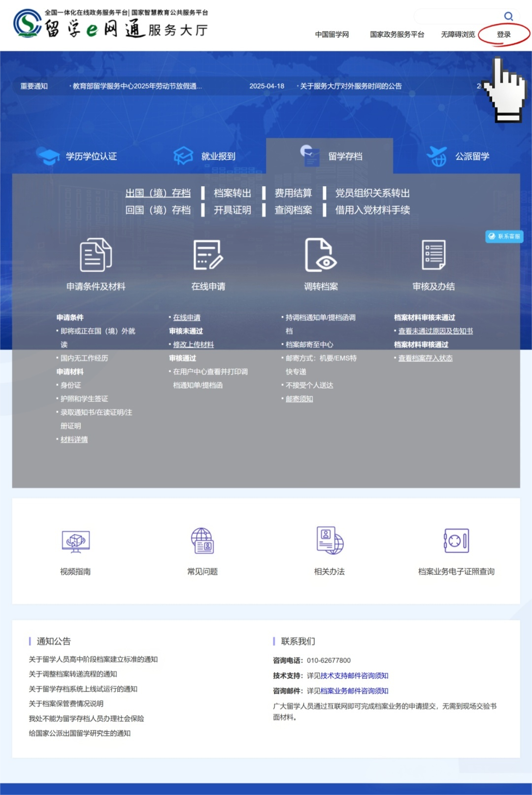Click the 视频指南 label text
The height and width of the screenshot is (795, 532).
(x=75, y=571)
